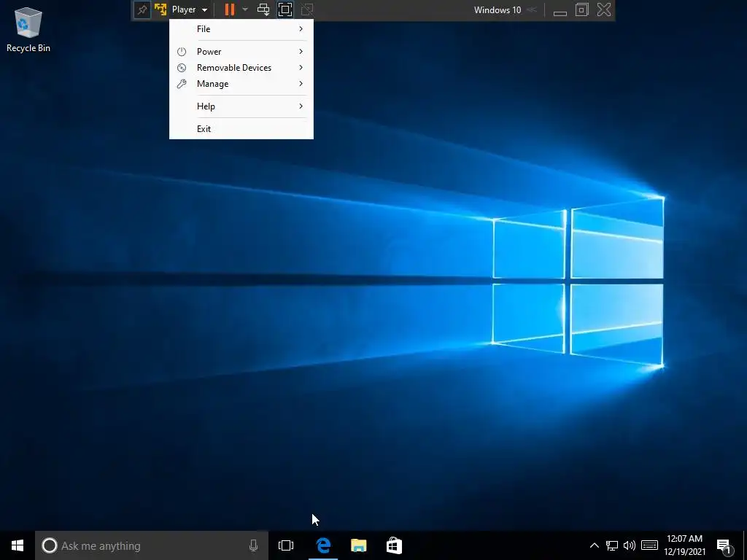Pause the virtual machine

pos(230,9)
